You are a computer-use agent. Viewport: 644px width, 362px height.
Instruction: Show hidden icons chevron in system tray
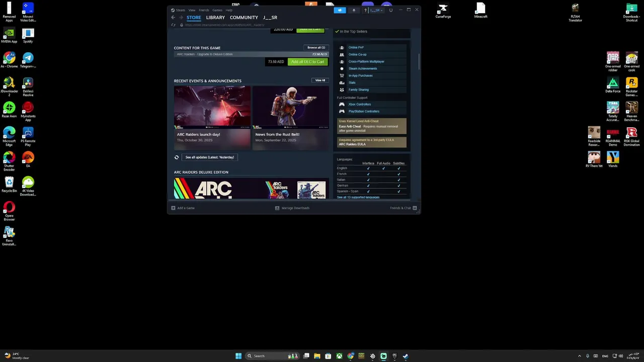(x=579, y=356)
